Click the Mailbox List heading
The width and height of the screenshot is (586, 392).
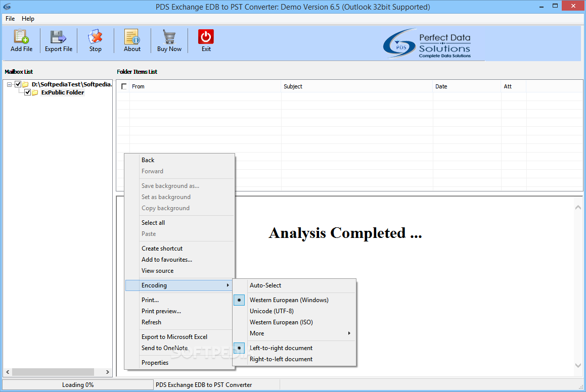tap(19, 72)
